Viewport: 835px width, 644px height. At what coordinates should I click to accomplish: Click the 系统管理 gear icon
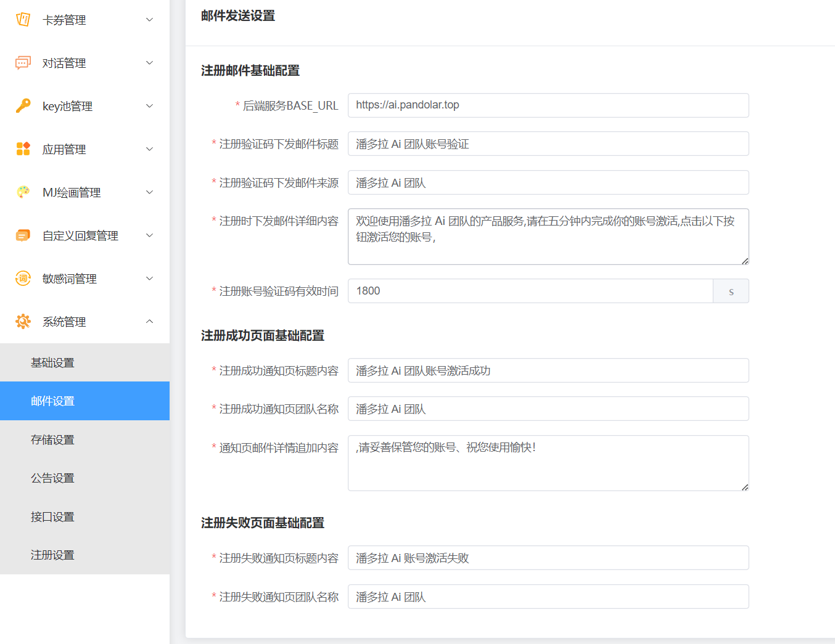pos(23,322)
